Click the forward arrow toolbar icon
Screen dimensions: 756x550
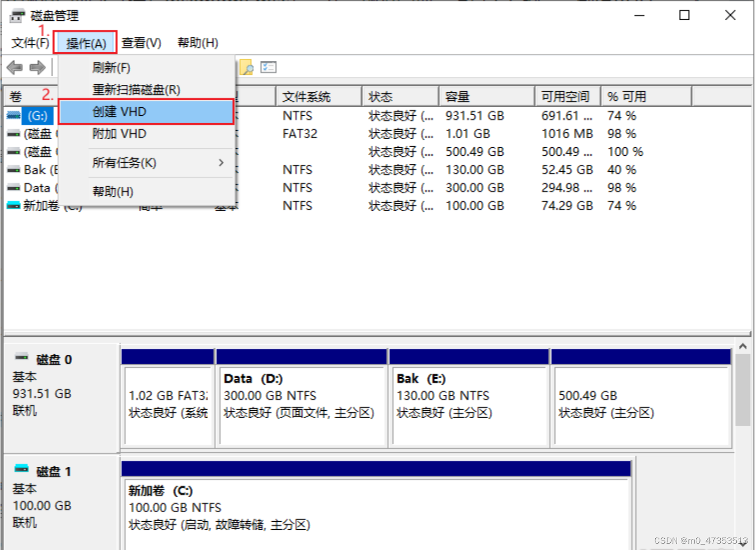point(37,68)
